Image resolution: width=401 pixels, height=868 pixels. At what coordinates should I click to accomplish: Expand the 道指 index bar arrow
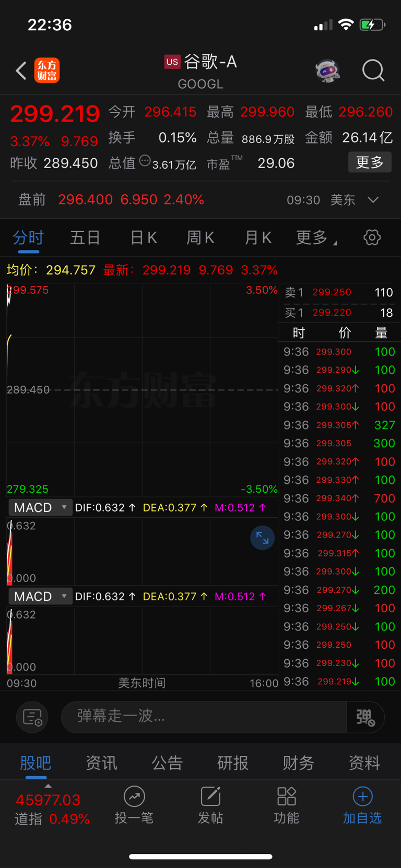click(48, 786)
